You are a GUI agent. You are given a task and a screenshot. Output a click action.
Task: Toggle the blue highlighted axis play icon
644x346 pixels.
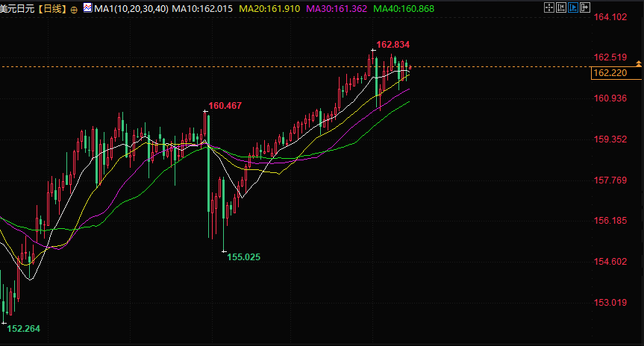click(573, 7)
